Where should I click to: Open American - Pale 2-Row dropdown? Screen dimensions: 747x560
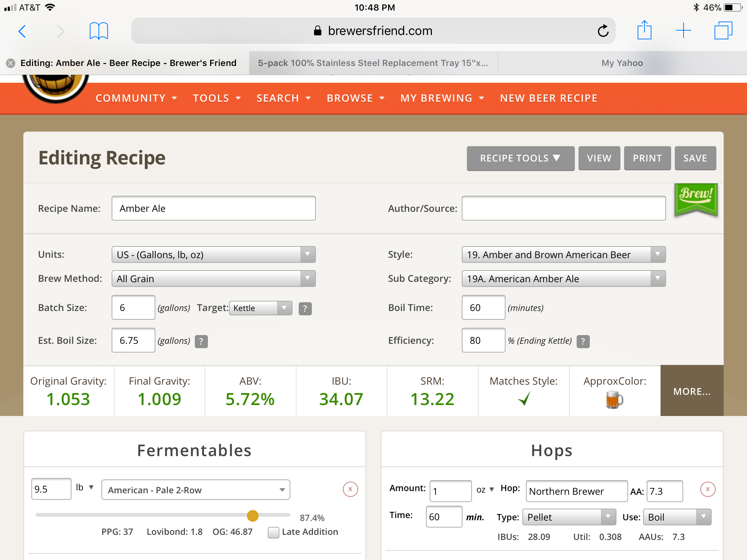tap(196, 490)
